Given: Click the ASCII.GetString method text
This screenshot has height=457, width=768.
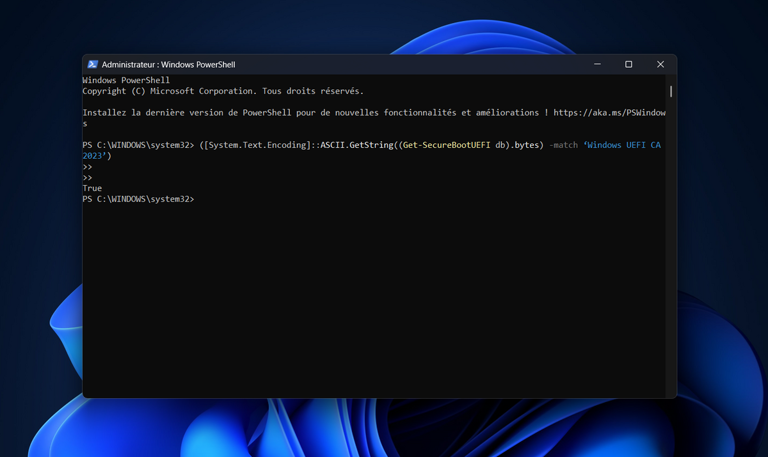Looking at the screenshot, I should 358,145.
